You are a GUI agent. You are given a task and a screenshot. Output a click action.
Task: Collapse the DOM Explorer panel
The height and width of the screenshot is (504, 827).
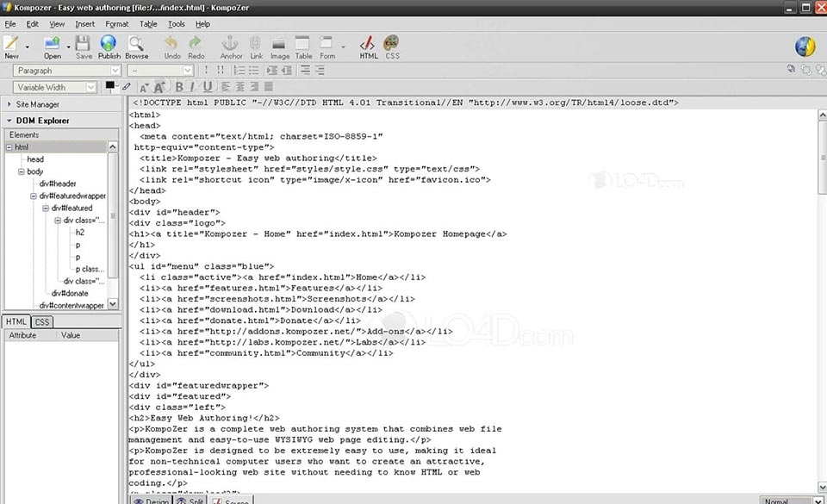(9, 121)
